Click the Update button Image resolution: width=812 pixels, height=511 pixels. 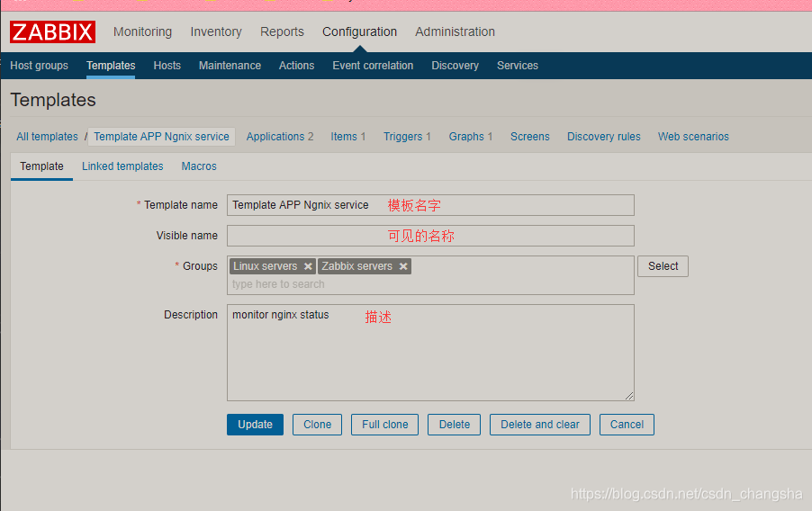click(x=255, y=425)
